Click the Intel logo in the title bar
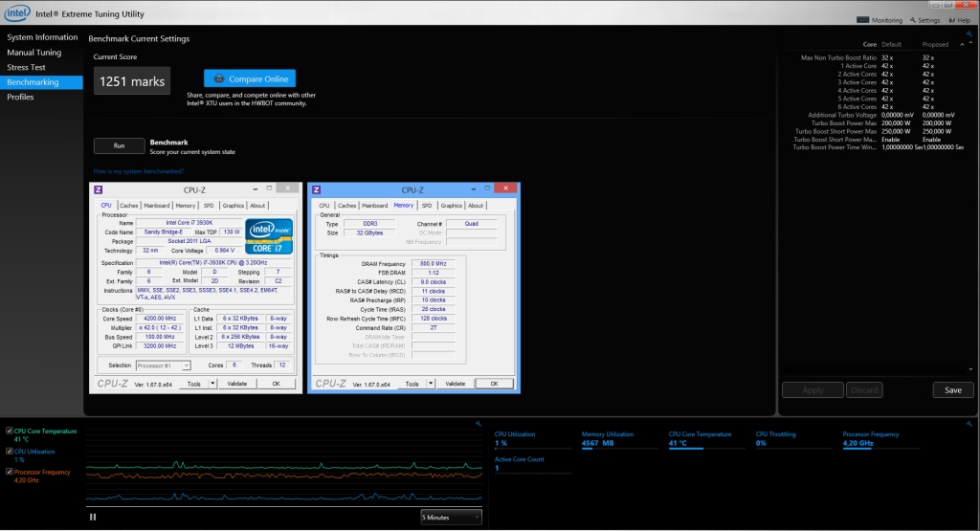 pos(17,12)
